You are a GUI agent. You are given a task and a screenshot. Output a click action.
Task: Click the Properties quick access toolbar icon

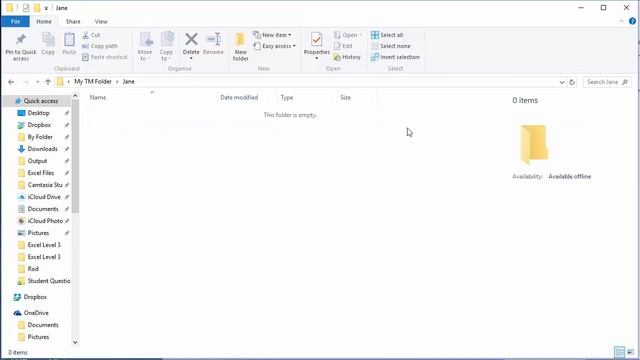[26, 8]
